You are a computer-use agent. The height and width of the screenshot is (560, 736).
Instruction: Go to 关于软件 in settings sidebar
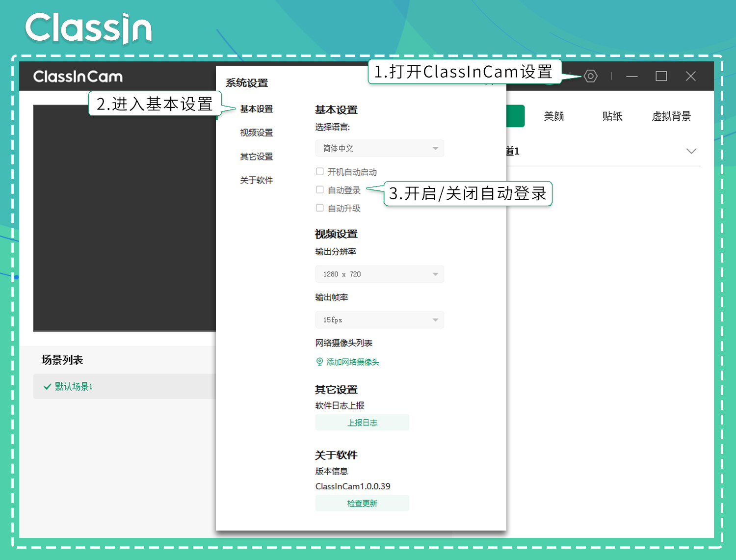257,180
